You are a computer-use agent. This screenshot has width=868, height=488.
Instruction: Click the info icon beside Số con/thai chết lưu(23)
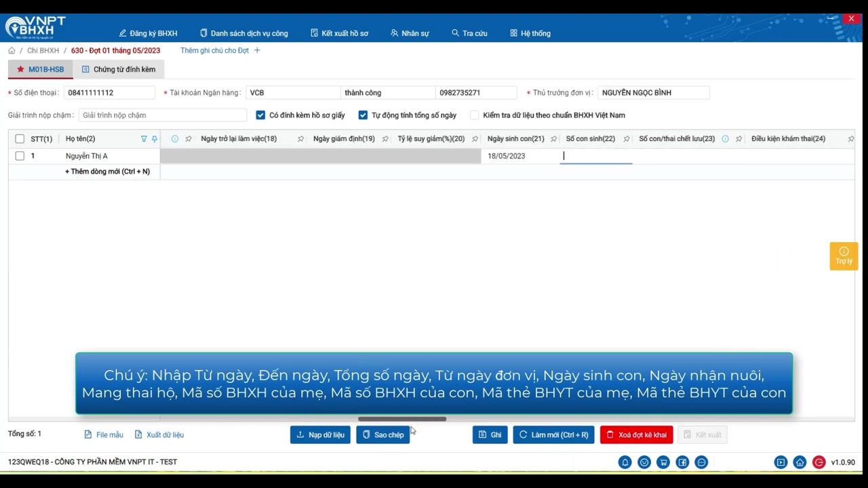click(725, 139)
